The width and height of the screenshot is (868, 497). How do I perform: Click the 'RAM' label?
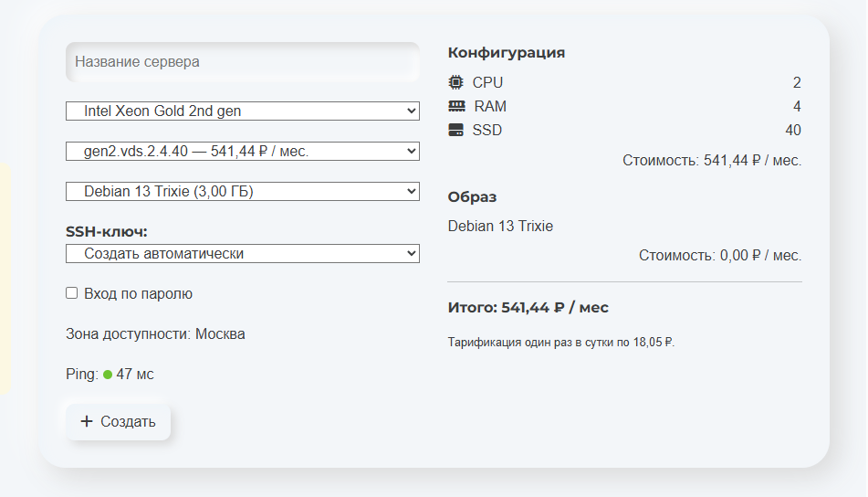pyautogui.click(x=490, y=106)
